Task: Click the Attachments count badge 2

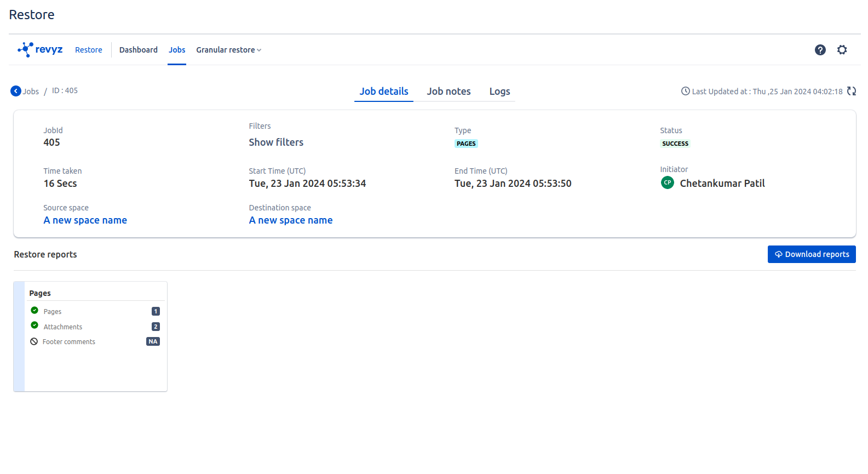Action: tap(156, 327)
